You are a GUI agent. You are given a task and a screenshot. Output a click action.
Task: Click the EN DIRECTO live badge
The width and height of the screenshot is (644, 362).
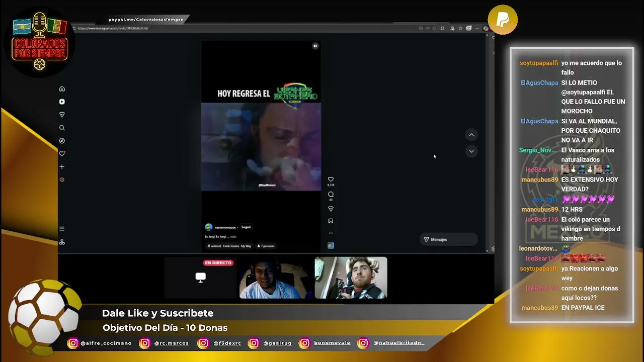click(218, 263)
